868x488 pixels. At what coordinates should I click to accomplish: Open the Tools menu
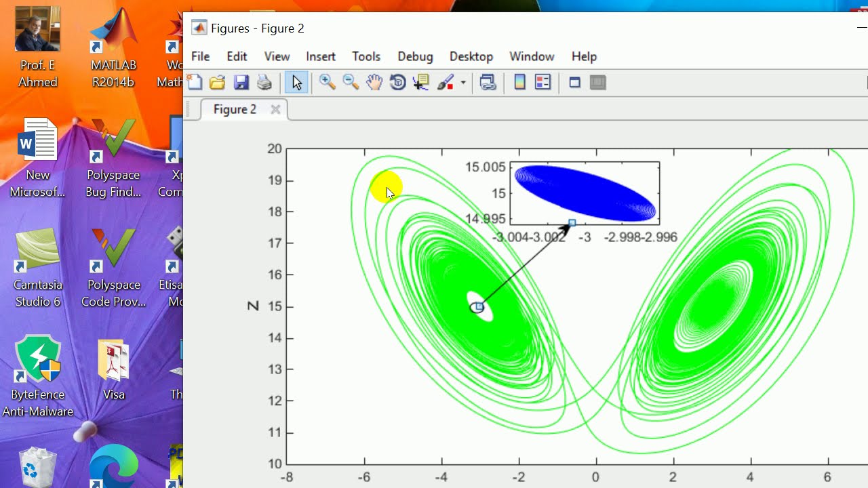pos(366,56)
